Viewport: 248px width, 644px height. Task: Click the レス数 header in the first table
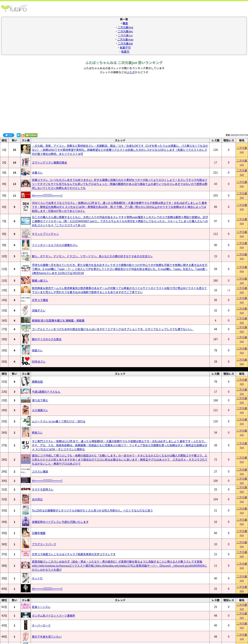pos(216,140)
